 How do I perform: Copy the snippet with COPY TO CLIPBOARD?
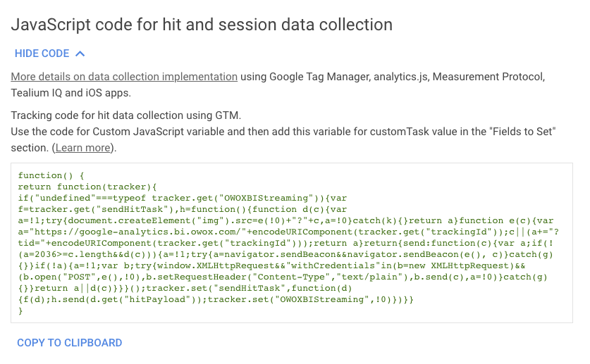click(x=70, y=343)
